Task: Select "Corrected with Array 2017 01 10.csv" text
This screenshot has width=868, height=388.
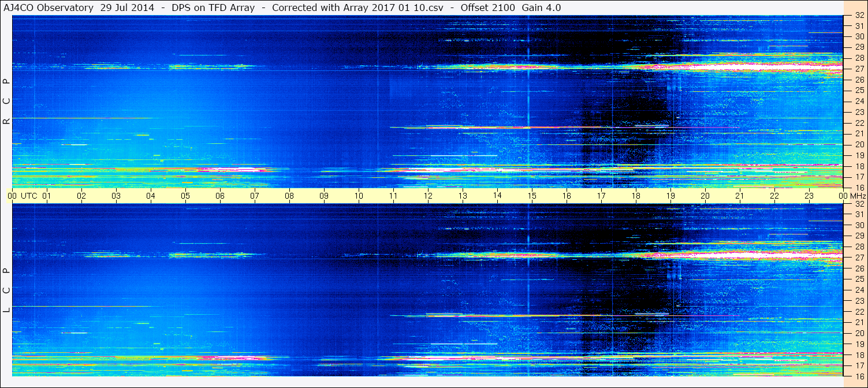Action: click(358, 8)
